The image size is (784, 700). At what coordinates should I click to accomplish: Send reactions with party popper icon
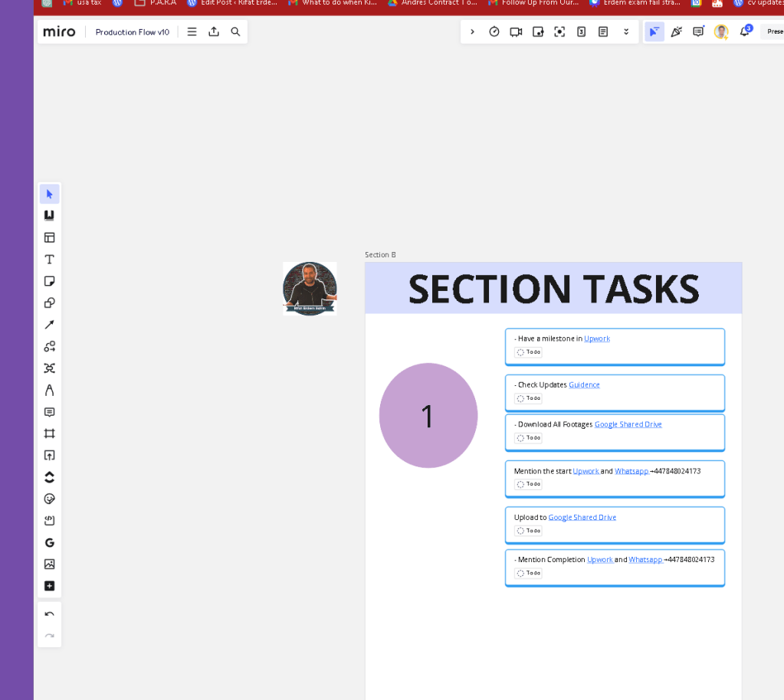(677, 31)
